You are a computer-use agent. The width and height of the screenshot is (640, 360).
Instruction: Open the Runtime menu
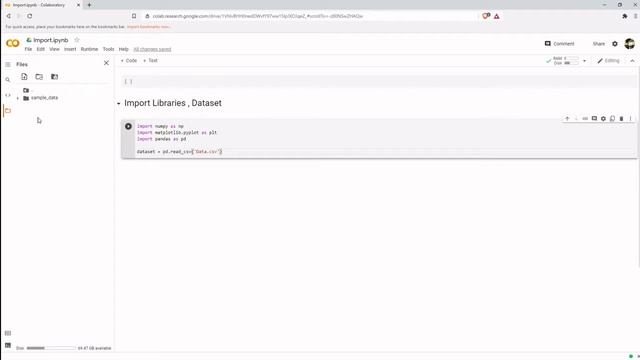pos(89,49)
